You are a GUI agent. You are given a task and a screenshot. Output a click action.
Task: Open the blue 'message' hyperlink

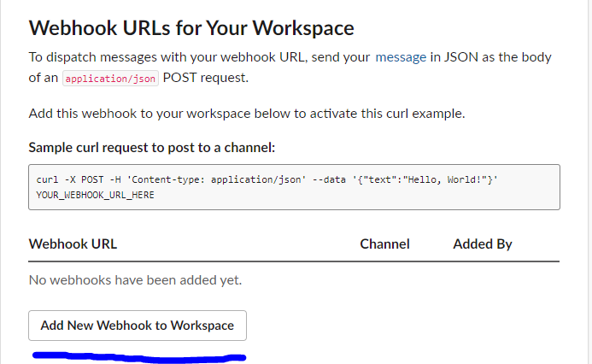coord(401,57)
